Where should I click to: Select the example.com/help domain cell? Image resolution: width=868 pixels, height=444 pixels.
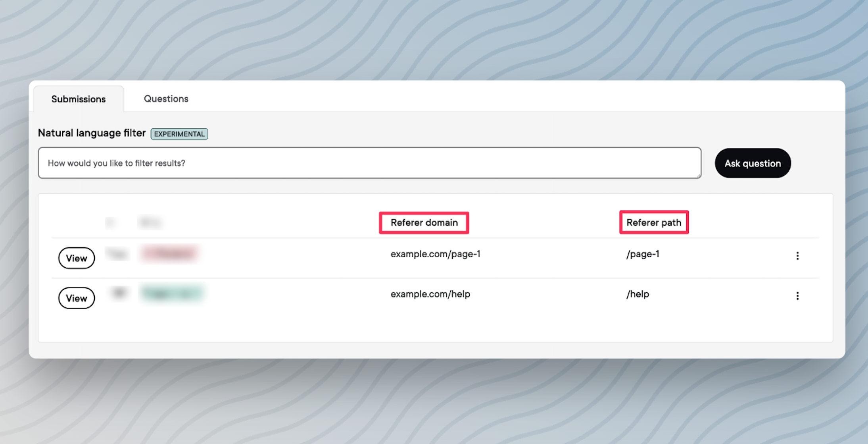[430, 294]
